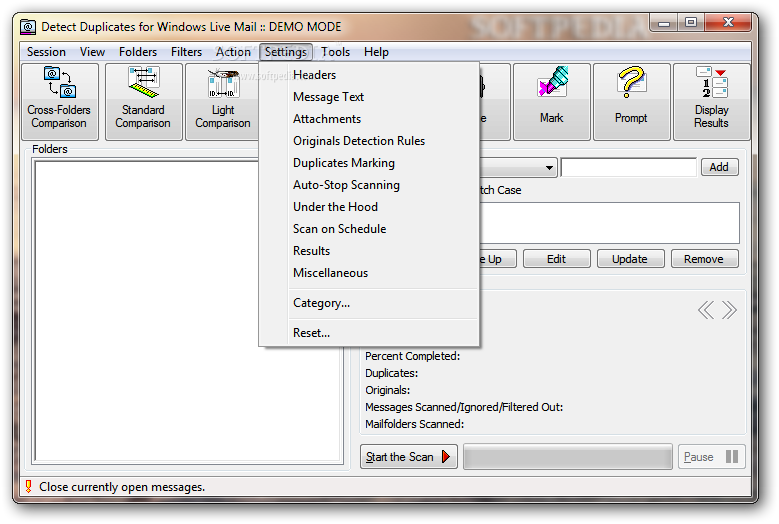Click Start the Scan button
Screen dimensions: 779x524
(408, 456)
